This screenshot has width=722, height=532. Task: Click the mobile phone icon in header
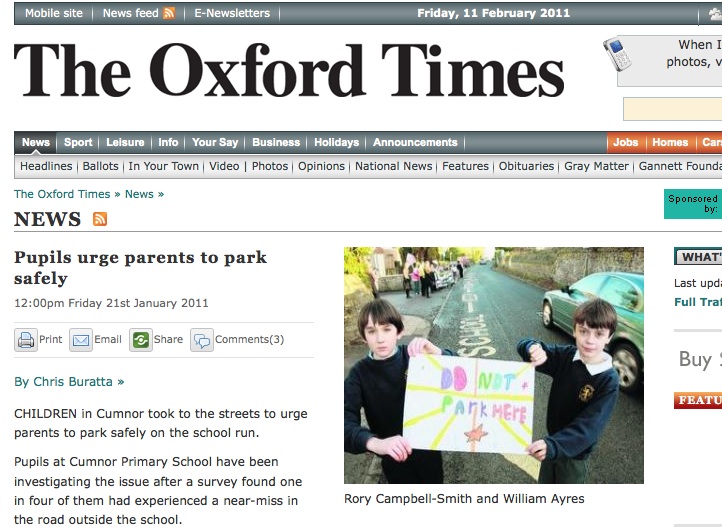click(x=617, y=53)
